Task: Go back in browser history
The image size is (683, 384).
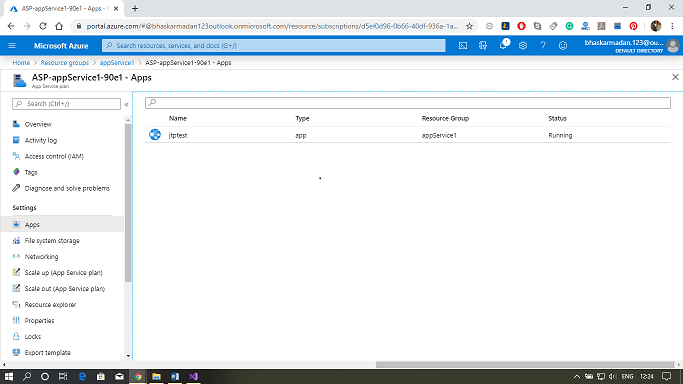Action: pos(11,26)
